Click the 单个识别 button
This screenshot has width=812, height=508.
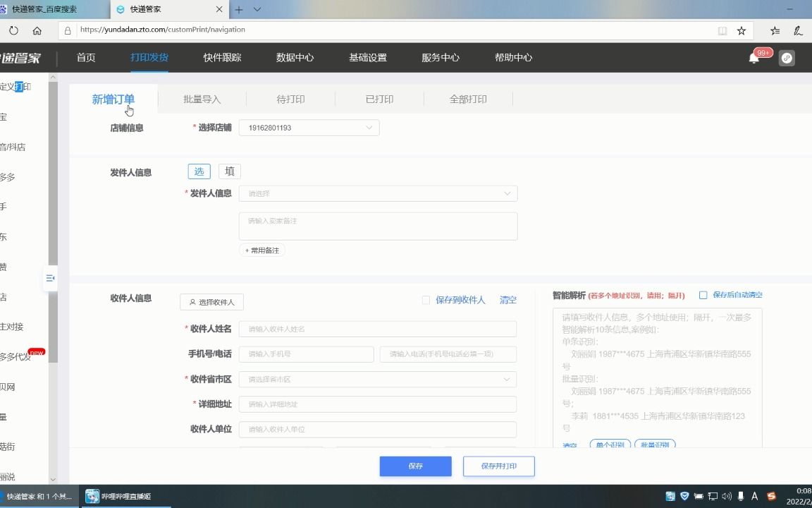coord(609,445)
